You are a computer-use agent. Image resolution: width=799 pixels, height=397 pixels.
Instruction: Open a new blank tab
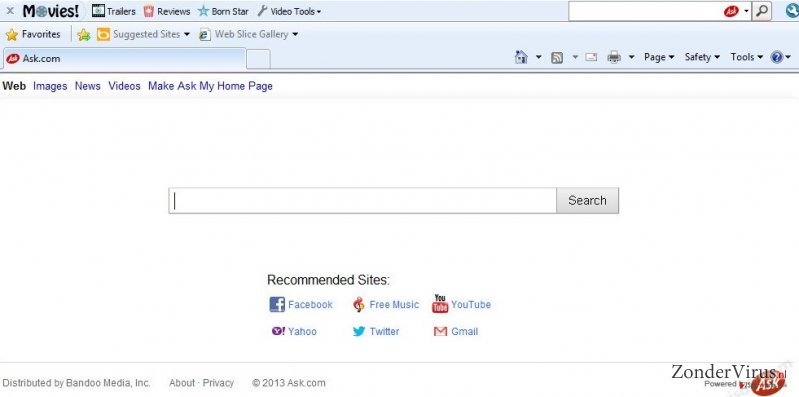(258, 59)
